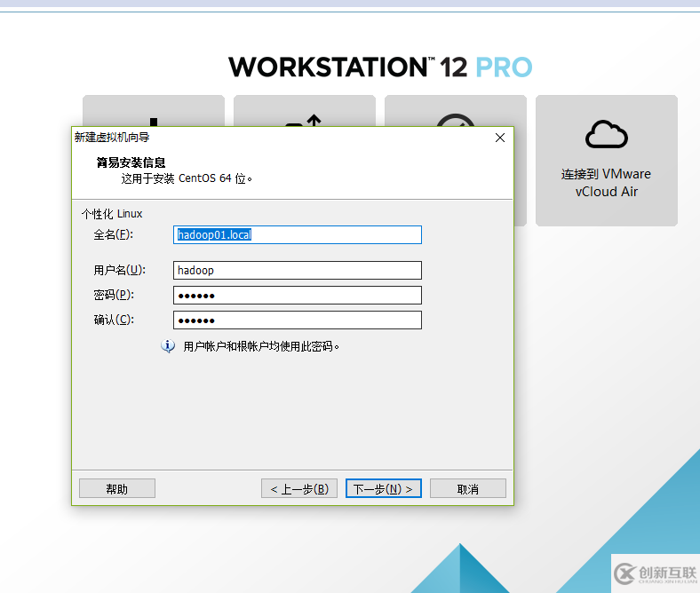Click the New Virtual Machine Wizard title
This screenshot has height=593, width=700.
[x=112, y=138]
